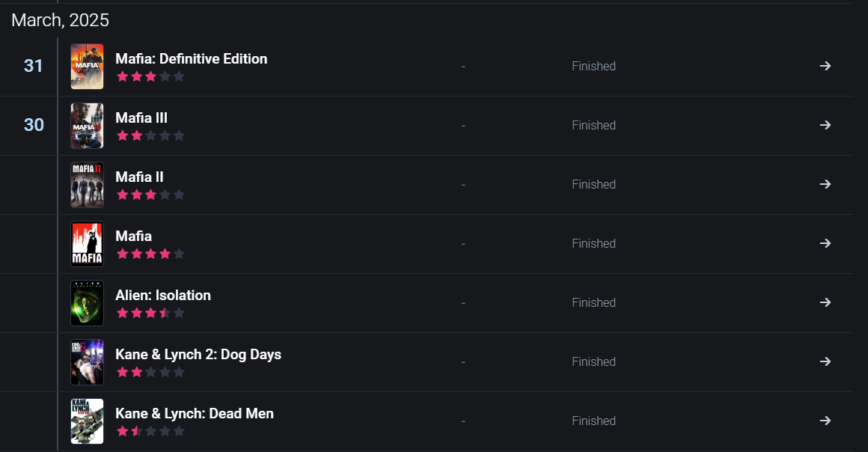
Task: Click the Finished status for Mafia II
Action: pyautogui.click(x=593, y=184)
